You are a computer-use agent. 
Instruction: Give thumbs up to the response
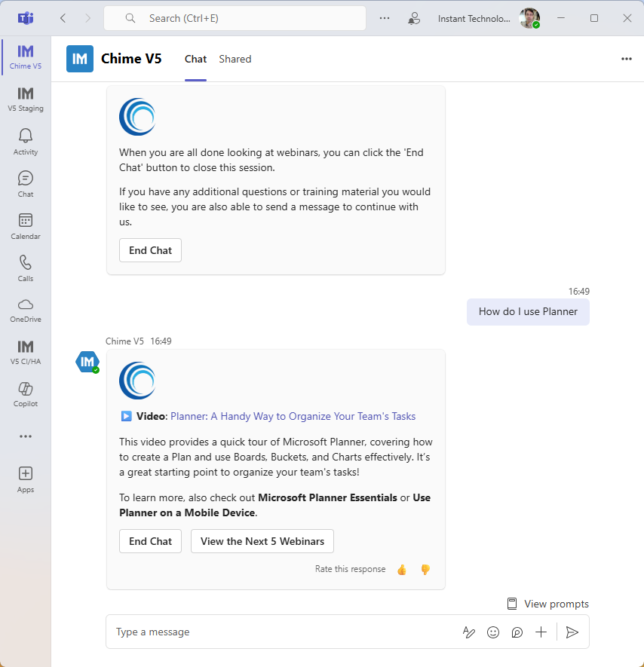tap(402, 570)
